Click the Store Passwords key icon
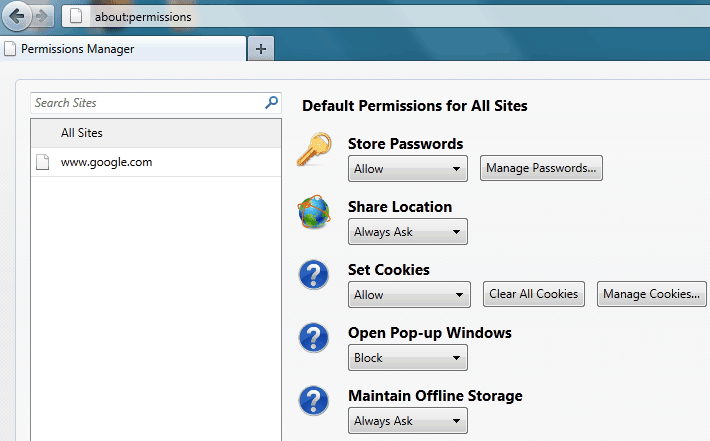The height and width of the screenshot is (441, 710). click(314, 149)
